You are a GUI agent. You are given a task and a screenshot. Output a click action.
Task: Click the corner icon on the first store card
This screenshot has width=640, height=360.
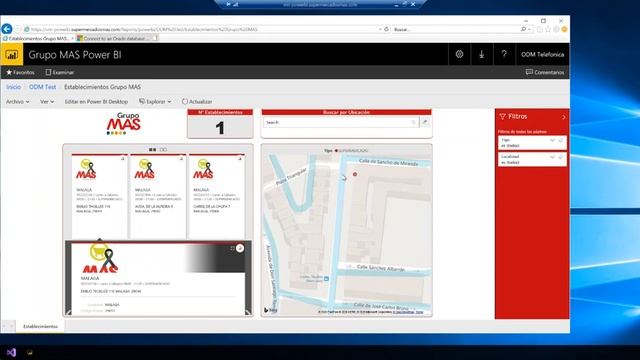[122, 159]
